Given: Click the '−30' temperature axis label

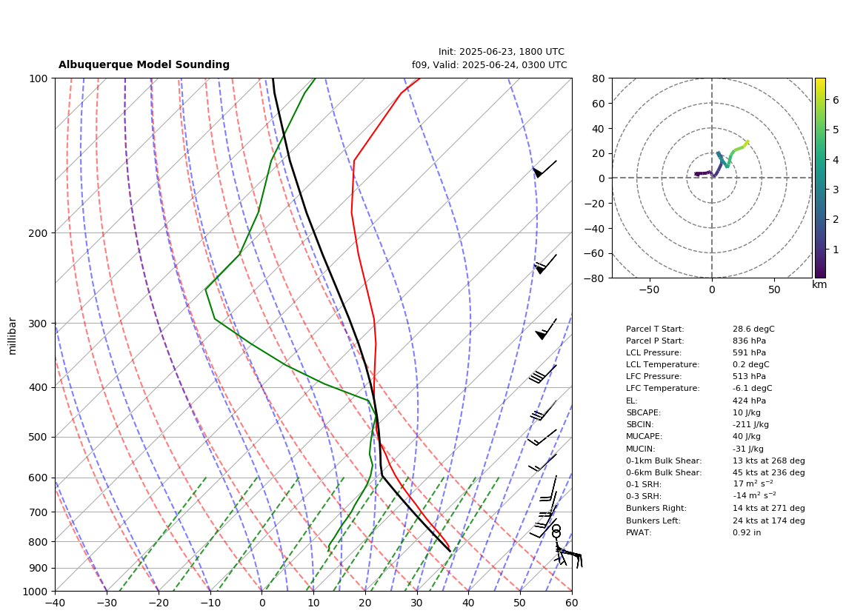Looking at the screenshot, I should point(107,603).
